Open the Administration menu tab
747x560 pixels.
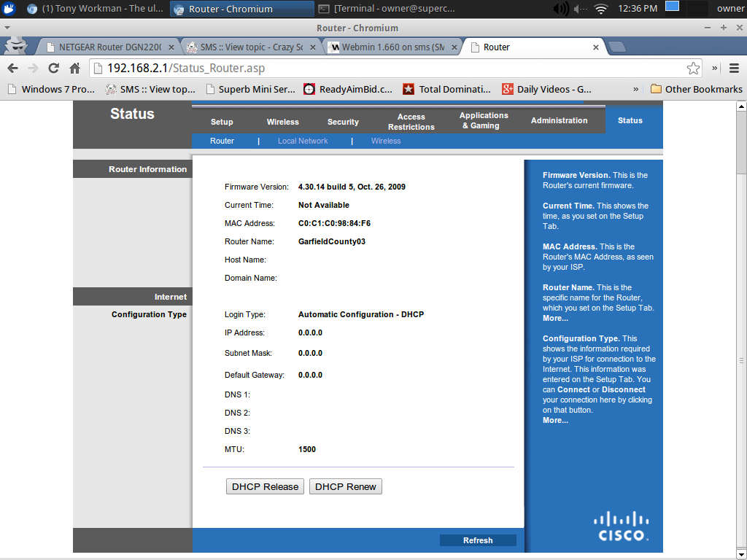click(x=559, y=120)
